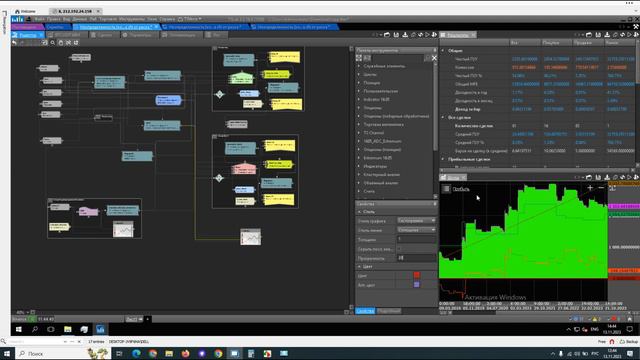Undo the last action in the script editor toolbar

tap(14, 42)
